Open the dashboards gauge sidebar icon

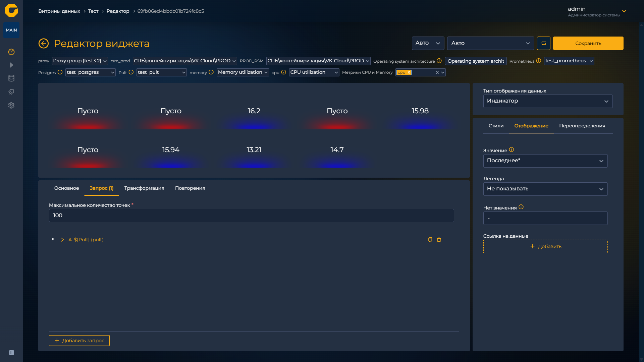click(x=11, y=52)
